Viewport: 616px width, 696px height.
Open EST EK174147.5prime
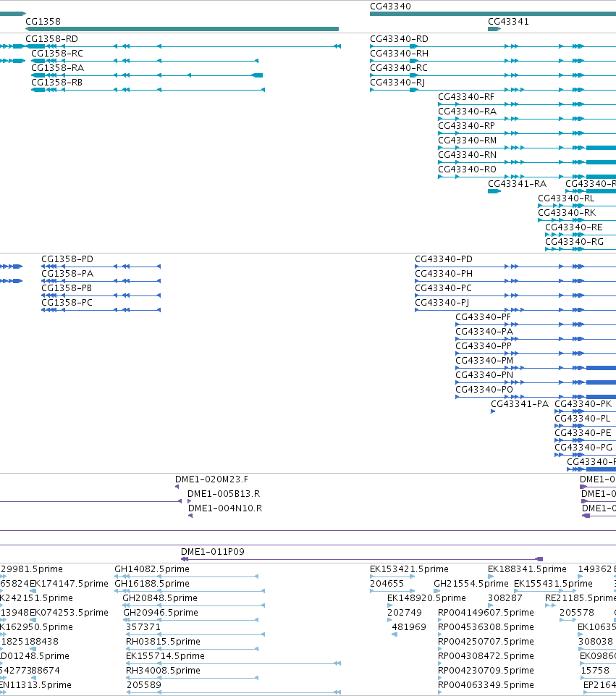point(69,583)
